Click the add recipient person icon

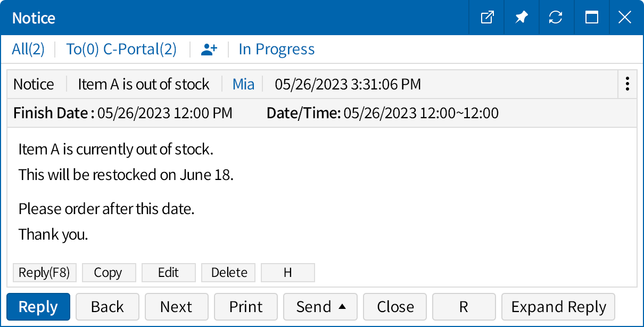point(209,50)
